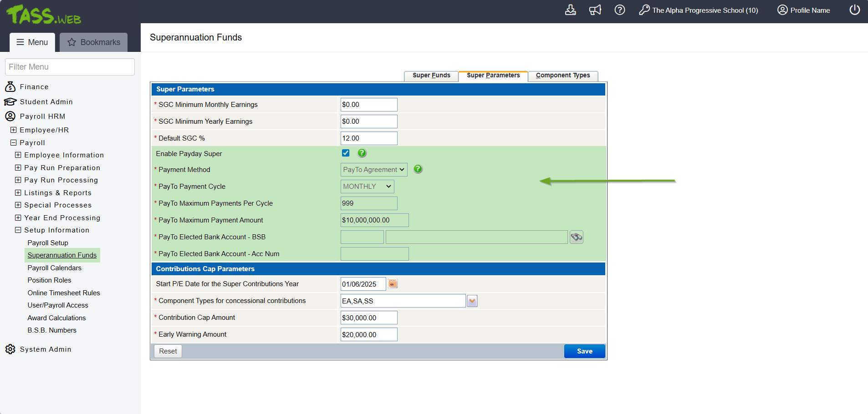Viewport: 868px width, 414px height.
Task: Click the Filter Menu search field
Action: pyautogui.click(x=70, y=67)
